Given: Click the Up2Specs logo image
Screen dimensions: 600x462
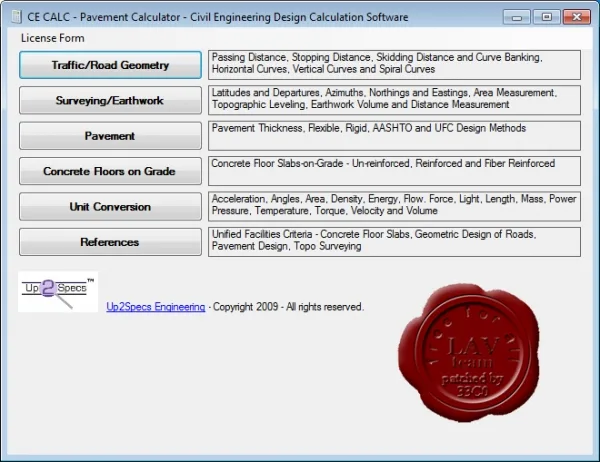Looking at the screenshot, I should coord(58,292).
